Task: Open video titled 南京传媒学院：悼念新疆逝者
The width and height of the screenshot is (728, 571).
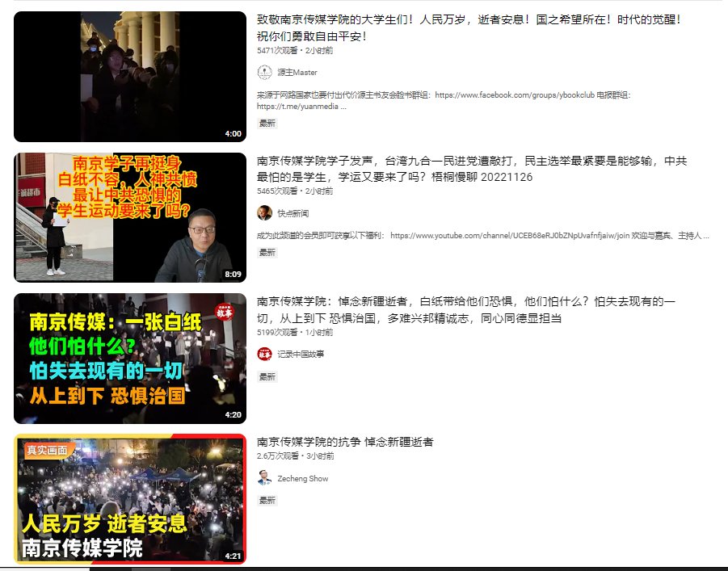Action: point(466,309)
